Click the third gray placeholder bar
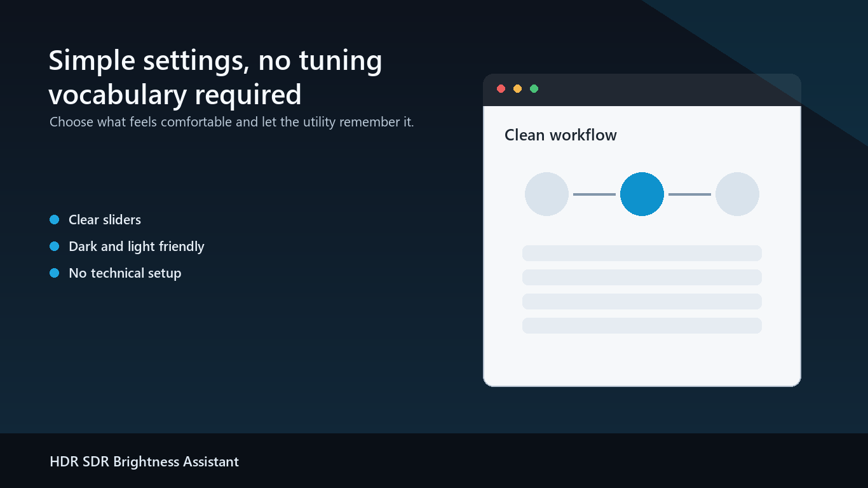Viewport: 868px width, 488px height. [642, 301]
